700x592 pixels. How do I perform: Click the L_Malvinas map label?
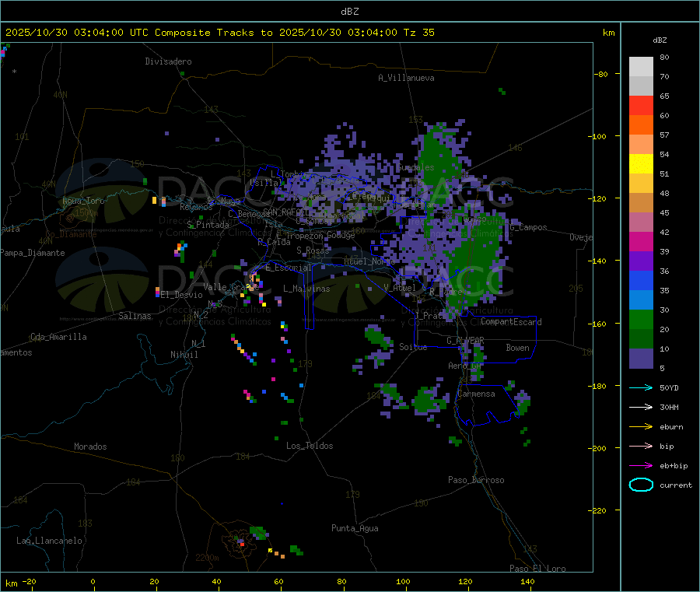(x=306, y=289)
